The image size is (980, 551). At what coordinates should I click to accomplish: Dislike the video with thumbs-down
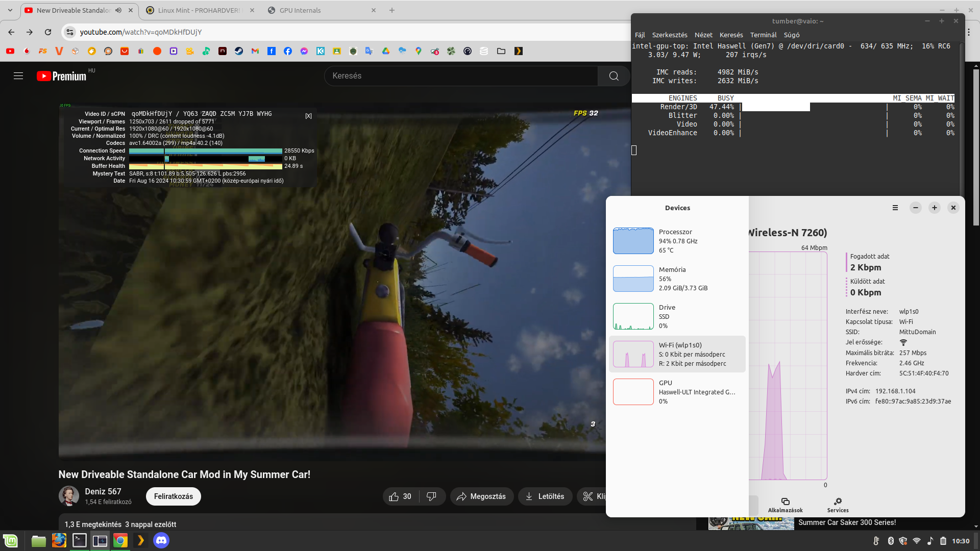coord(432,496)
